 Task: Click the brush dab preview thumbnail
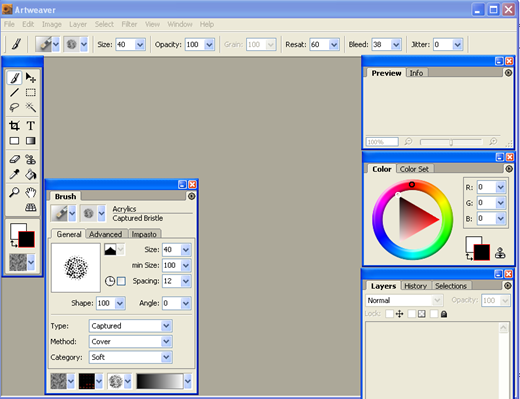(76, 267)
